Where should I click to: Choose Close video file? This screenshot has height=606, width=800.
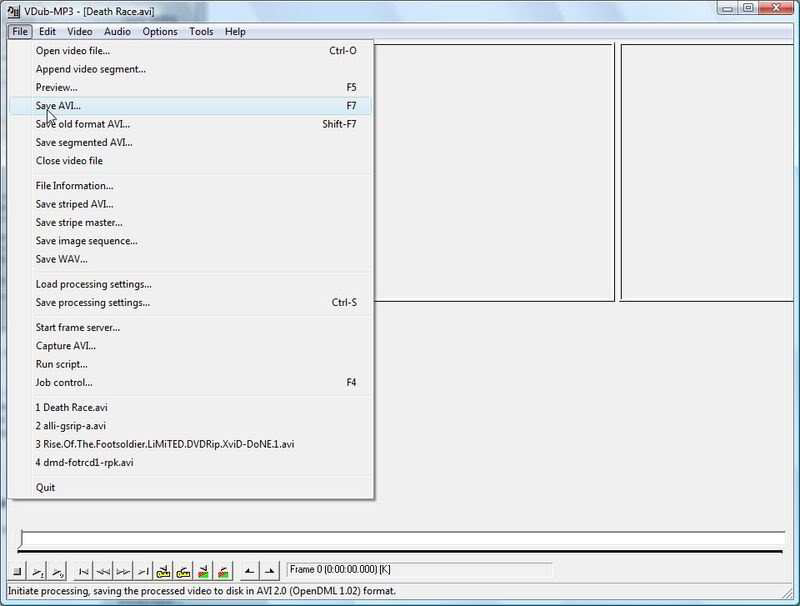(x=191, y=161)
